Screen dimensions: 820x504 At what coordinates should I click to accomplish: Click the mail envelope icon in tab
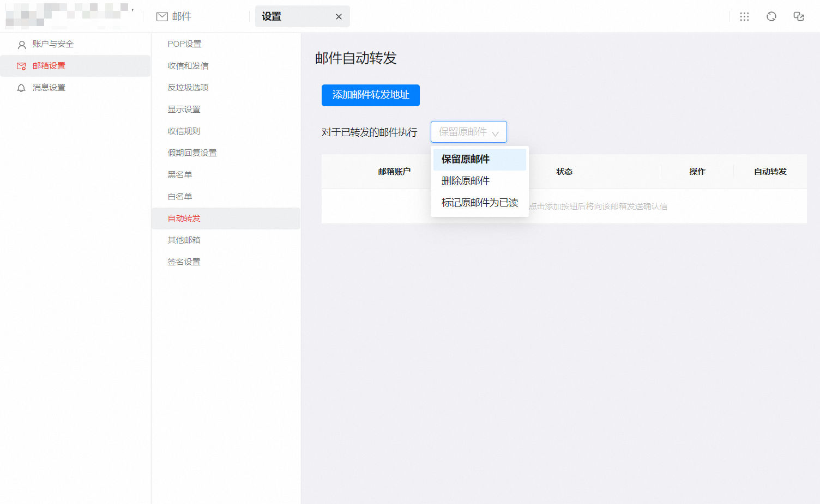point(162,16)
